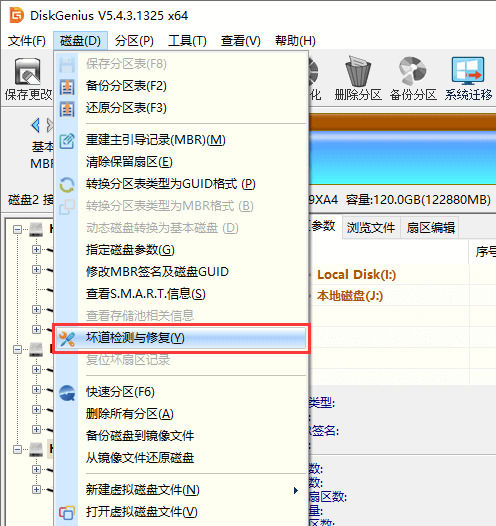Click the 快速分区(F6) icon in menu
Screen dimensions: 496x526
click(x=67, y=393)
